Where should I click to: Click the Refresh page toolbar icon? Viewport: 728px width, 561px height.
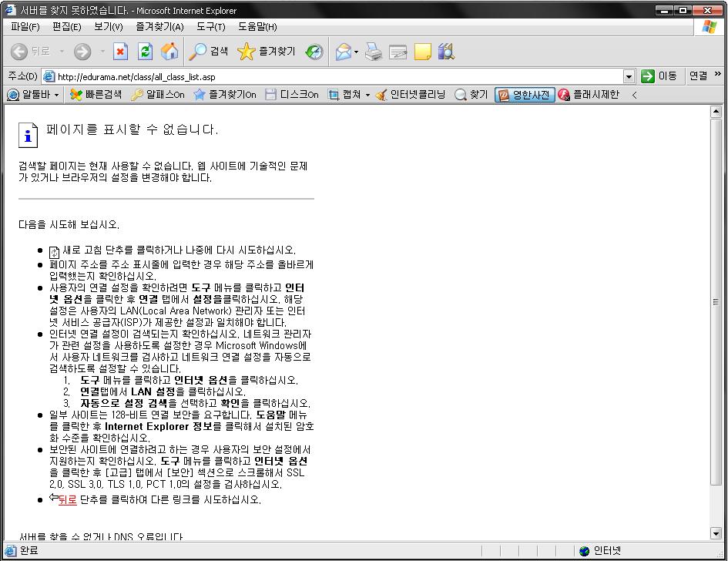(146, 51)
